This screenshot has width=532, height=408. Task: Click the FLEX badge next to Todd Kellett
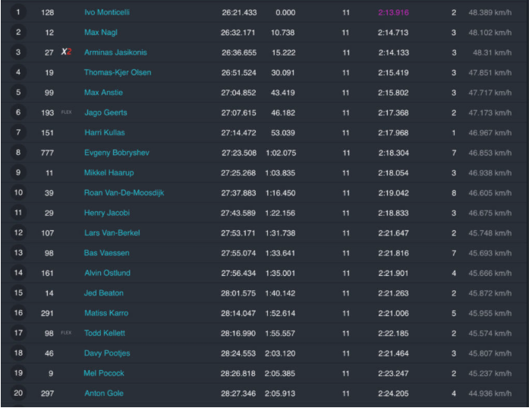[x=67, y=333]
